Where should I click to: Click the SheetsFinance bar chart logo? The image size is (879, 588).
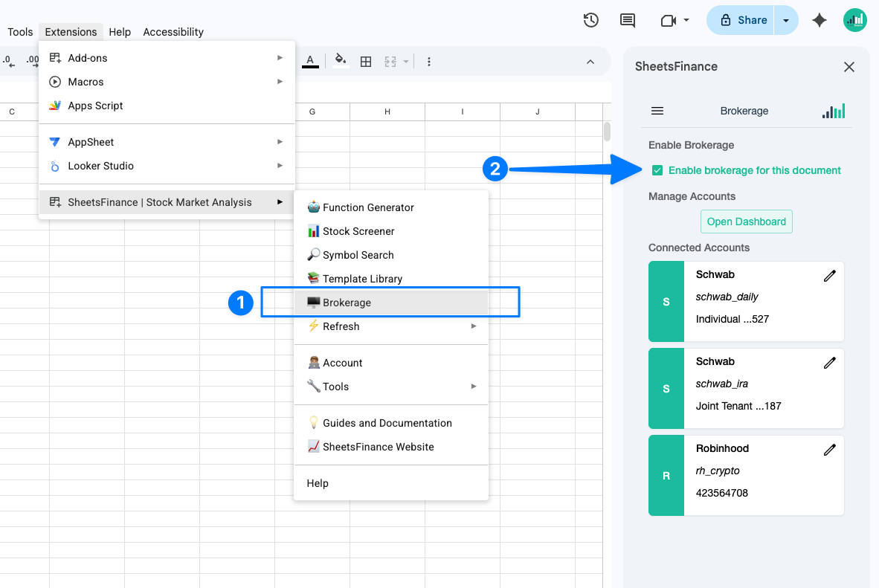834,111
